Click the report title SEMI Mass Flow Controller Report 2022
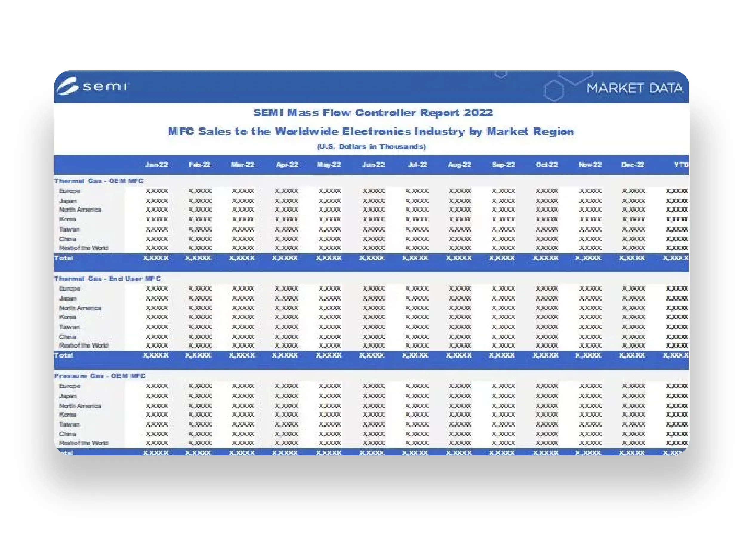Image resolution: width=746 pixels, height=560 pixels. [x=373, y=113]
